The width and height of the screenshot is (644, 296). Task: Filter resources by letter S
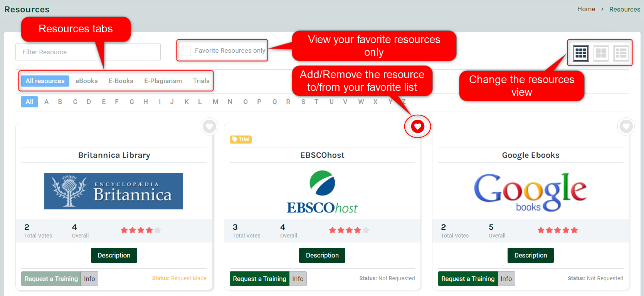pyautogui.click(x=303, y=102)
